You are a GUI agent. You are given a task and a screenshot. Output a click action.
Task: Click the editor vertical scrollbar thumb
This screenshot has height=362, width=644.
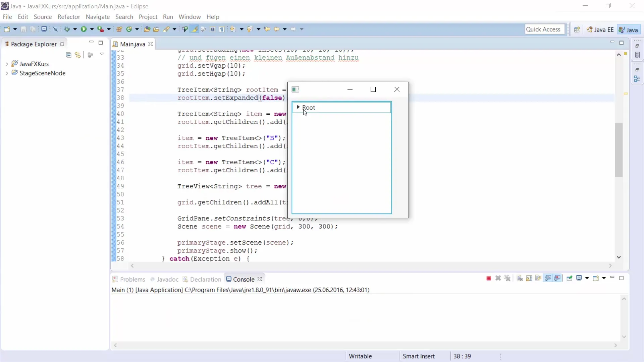click(619, 150)
